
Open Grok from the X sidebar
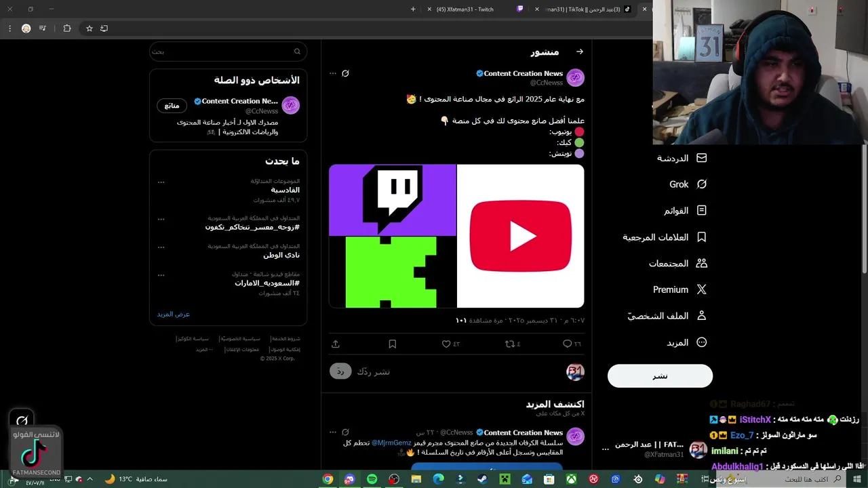tap(688, 184)
